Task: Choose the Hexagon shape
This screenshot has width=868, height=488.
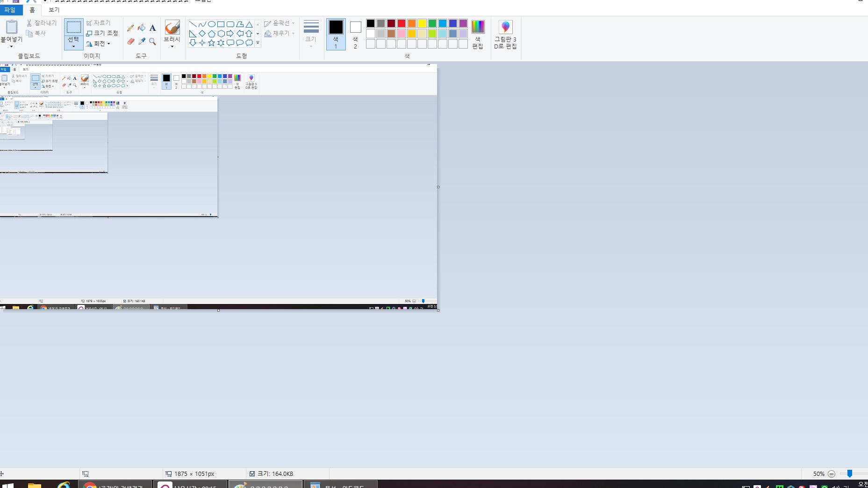Action: 221,34
